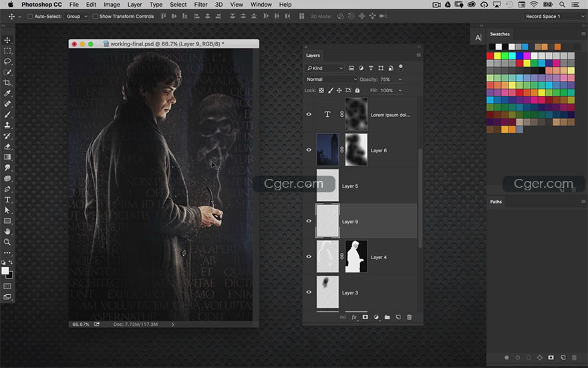Hide Layer 6 visibility eye
Image resolution: width=588 pixels, height=368 pixels.
click(309, 150)
